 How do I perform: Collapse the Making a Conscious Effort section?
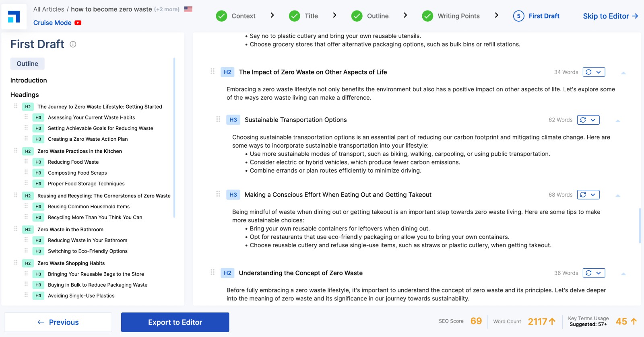point(618,195)
